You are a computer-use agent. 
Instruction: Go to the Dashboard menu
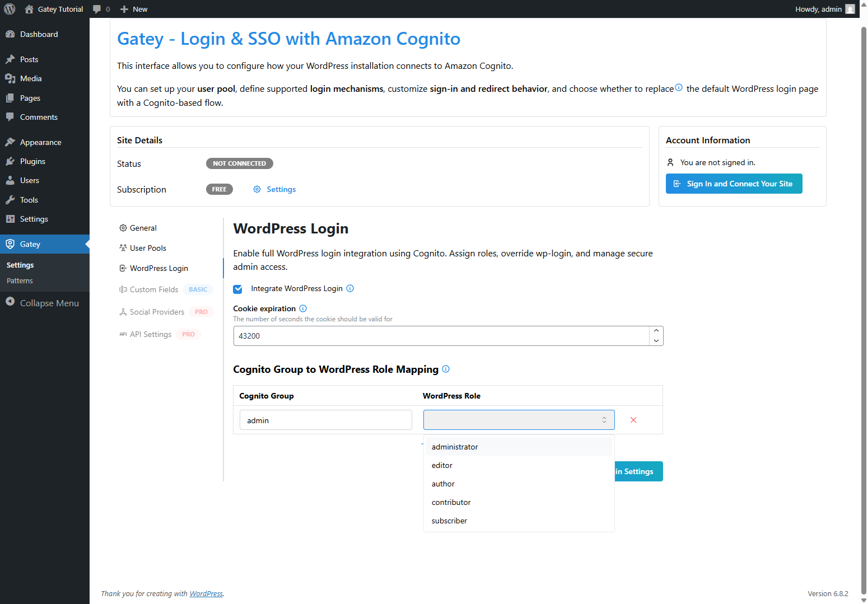tap(45, 34)
